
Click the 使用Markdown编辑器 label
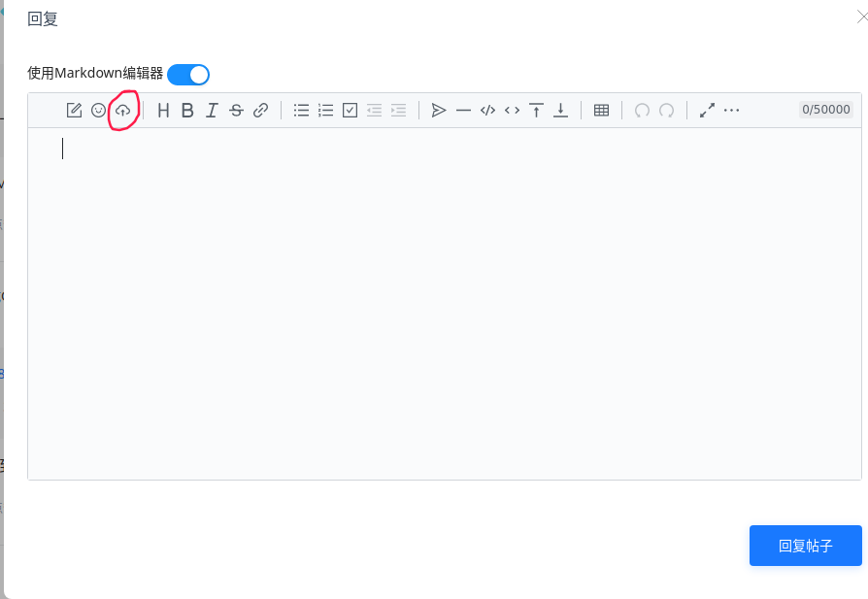click(95, 73)
